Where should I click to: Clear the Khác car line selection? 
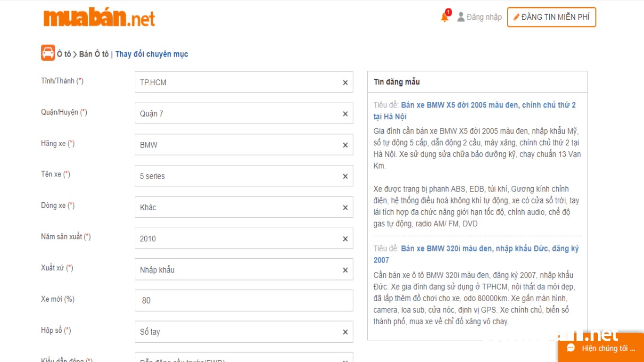coord(345,207)
